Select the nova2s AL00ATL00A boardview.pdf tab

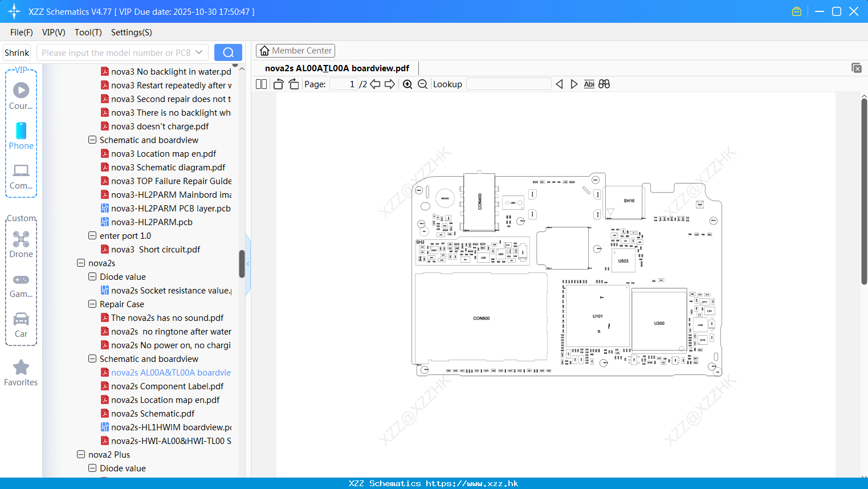click(337, 68)
